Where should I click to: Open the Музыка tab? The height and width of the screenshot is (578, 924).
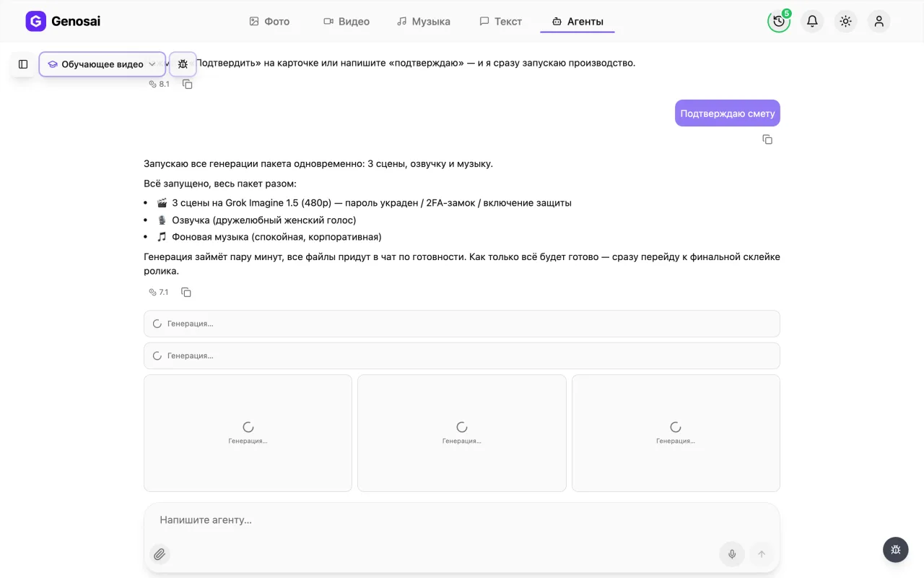point(424,22)
